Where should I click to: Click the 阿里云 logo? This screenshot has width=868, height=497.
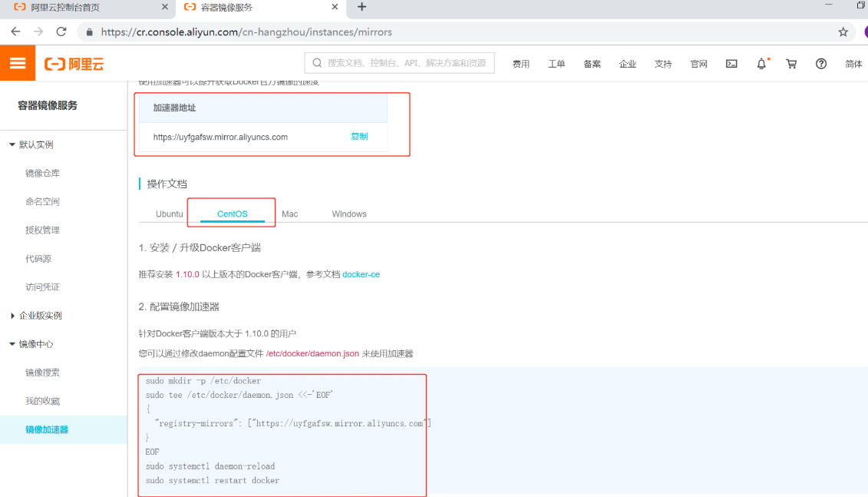click(73, 63)
